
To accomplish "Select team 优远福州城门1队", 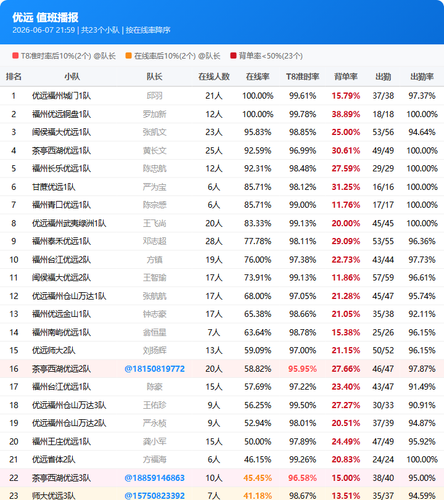I will [61, 96].
